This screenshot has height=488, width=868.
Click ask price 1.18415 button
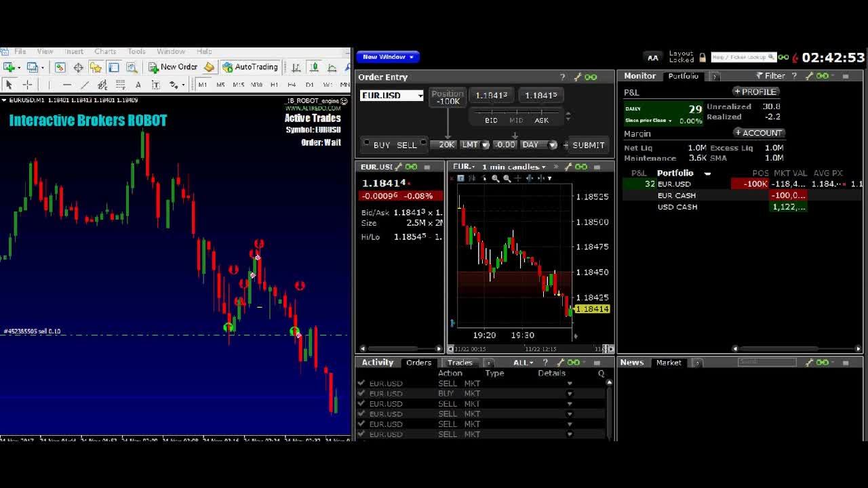(x=540, y=96)
